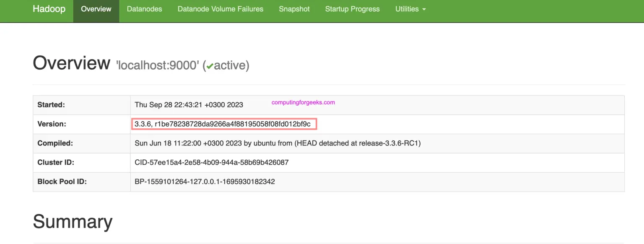Click the Hadoop brand logo text
The height and width of the screenshot is (244, 644).
[49, 9]
